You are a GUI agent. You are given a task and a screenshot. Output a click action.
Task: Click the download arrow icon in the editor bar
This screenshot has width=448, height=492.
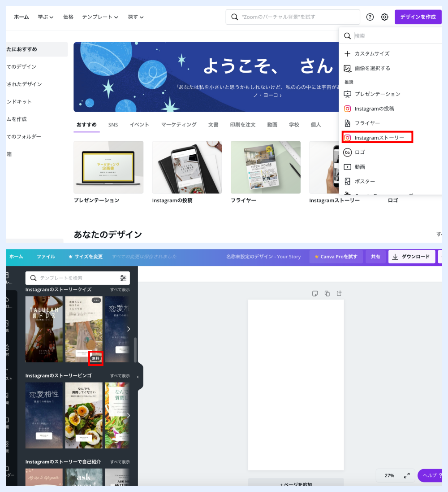click(x=395, y=257)
